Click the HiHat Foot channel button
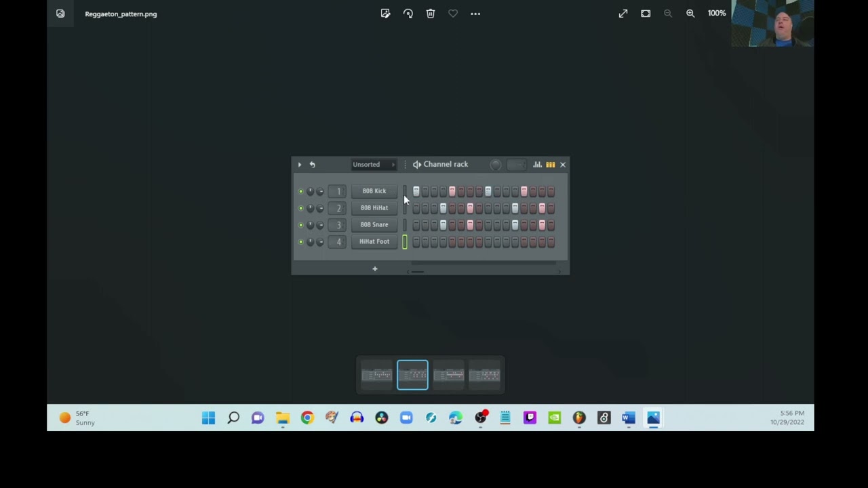 [374, 242]
